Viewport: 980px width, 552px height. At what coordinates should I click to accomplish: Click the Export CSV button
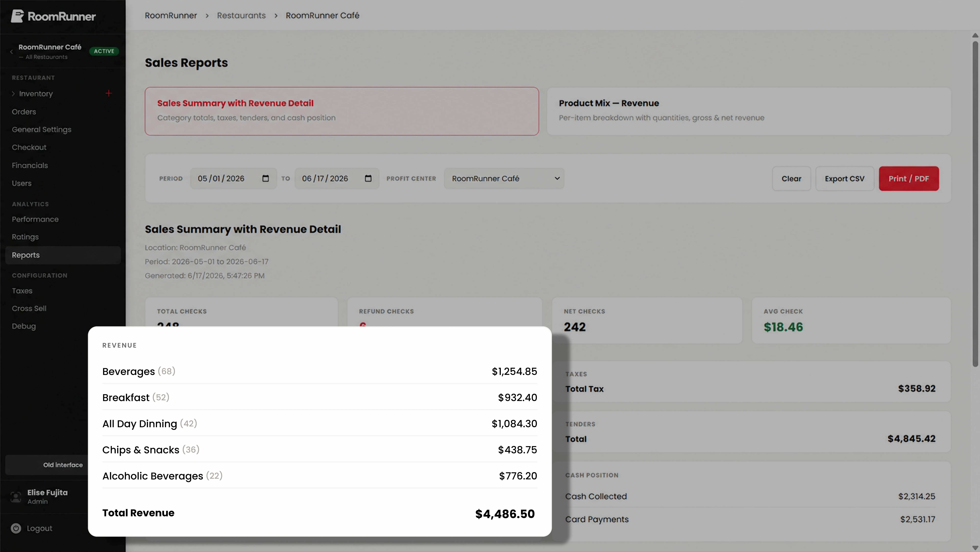pyautogui.click(x=845, y=178)
